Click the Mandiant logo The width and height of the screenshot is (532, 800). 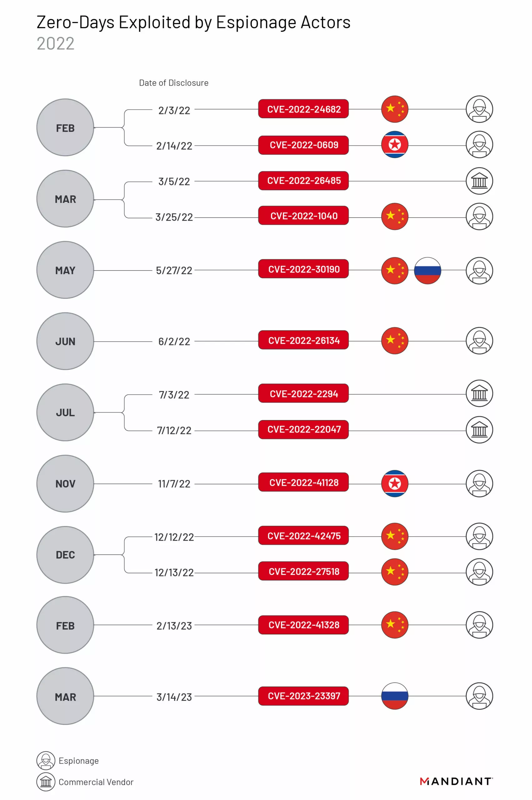tap(456, 781)
